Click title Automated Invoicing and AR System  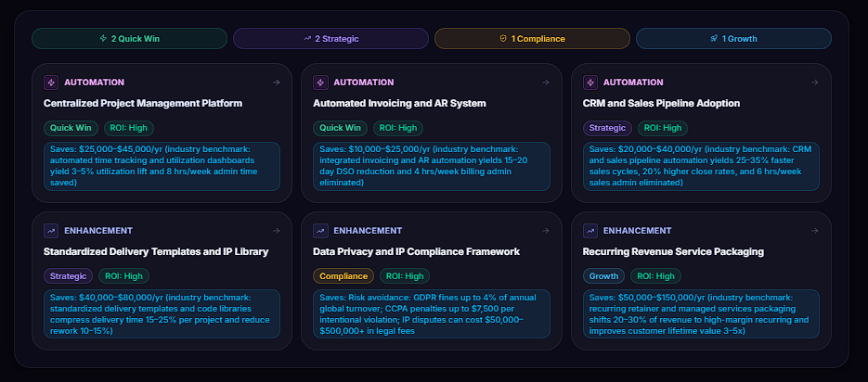coord(399,103)
